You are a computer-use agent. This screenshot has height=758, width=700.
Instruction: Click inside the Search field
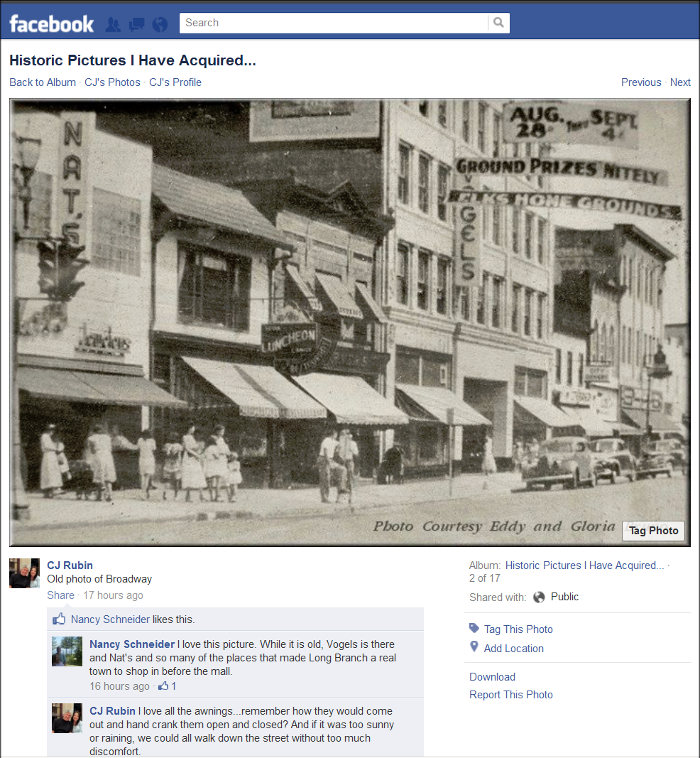[x=334, y=23]
